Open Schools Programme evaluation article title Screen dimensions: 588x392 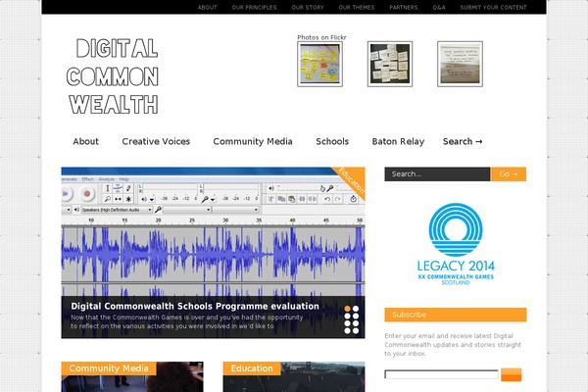coord(195,306)
